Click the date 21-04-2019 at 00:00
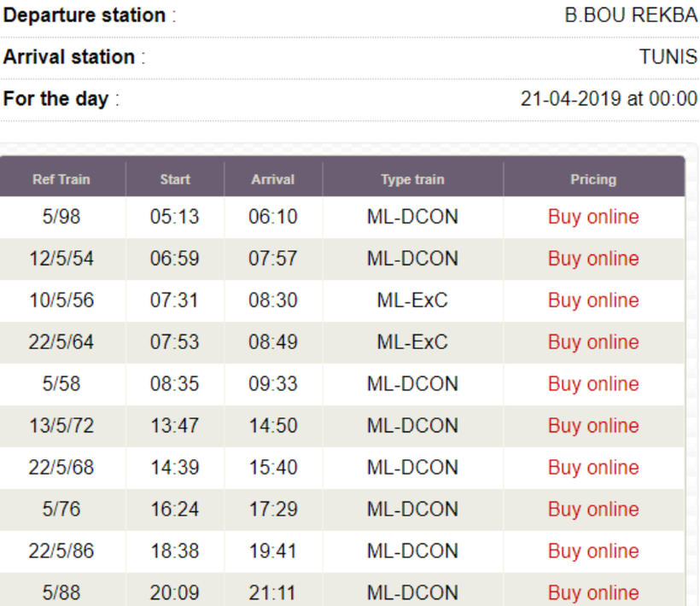Viewport: 700px width, 606px height. click(609, 99)
